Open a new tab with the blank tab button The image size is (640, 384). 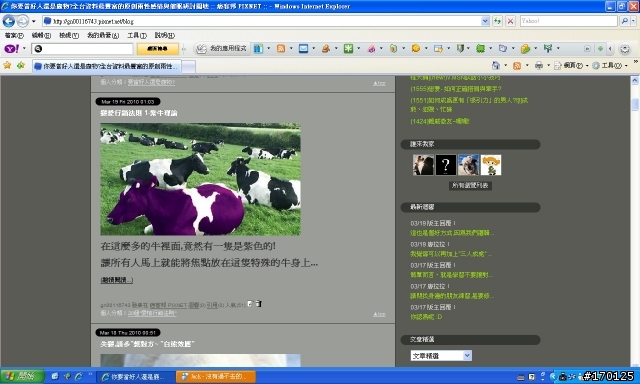pyautogui.click(x=189, y=67)
